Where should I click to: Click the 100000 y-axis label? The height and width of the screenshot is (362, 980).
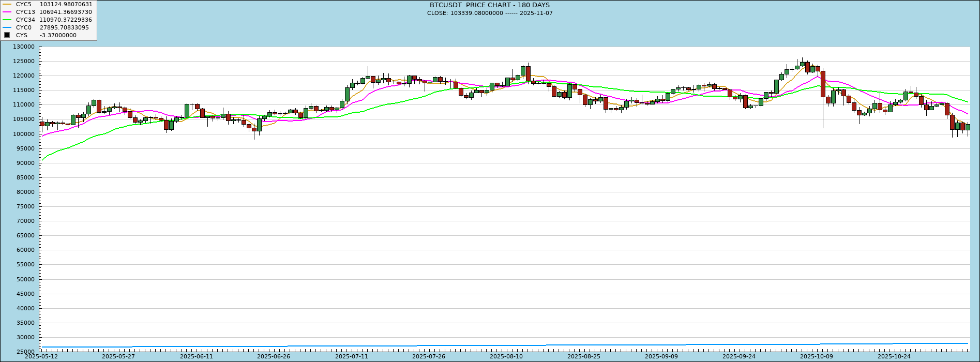24,134
